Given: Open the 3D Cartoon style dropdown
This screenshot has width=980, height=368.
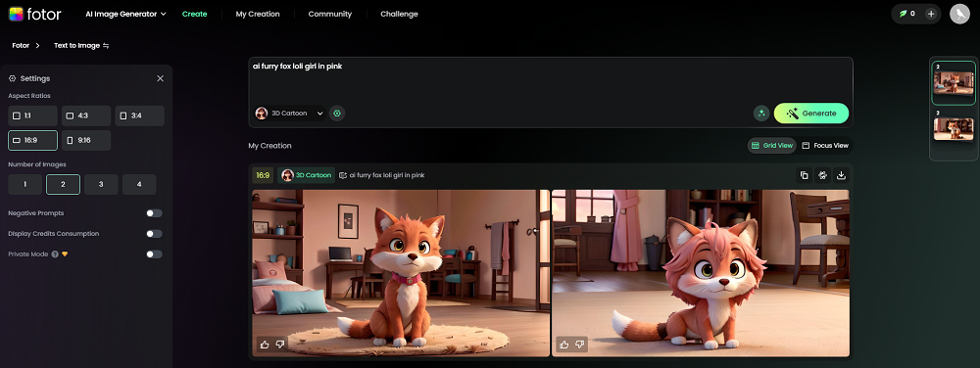Looking at the screenshot, I should point(289,114).
